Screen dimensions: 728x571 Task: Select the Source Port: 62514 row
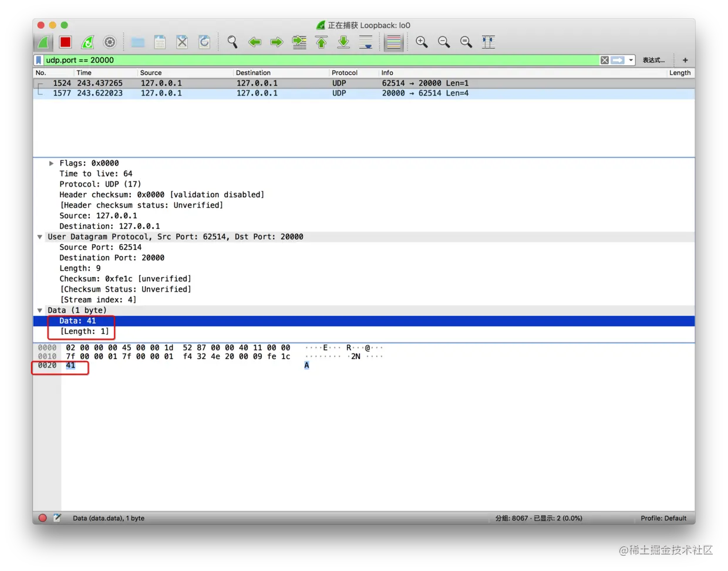364,248
